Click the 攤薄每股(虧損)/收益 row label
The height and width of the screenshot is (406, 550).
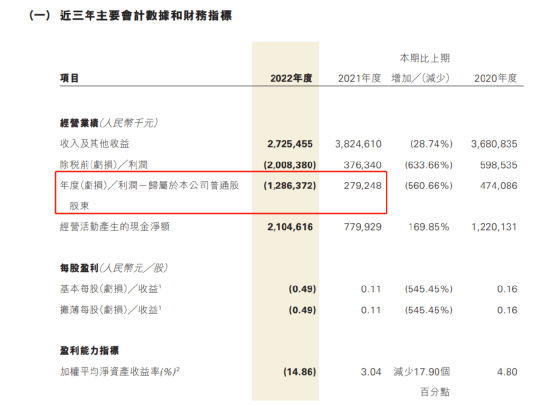click(110, 310)
